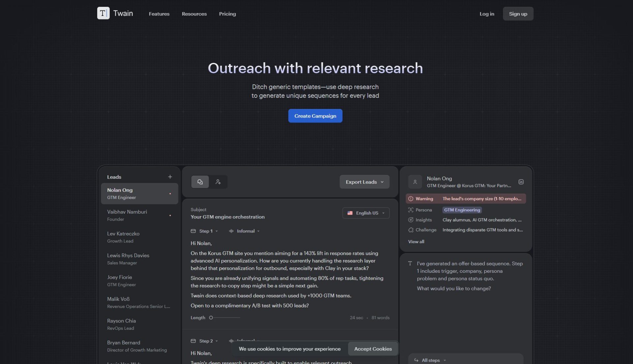
Task: Add a new lead with plus icon
Action: [170, 177]
